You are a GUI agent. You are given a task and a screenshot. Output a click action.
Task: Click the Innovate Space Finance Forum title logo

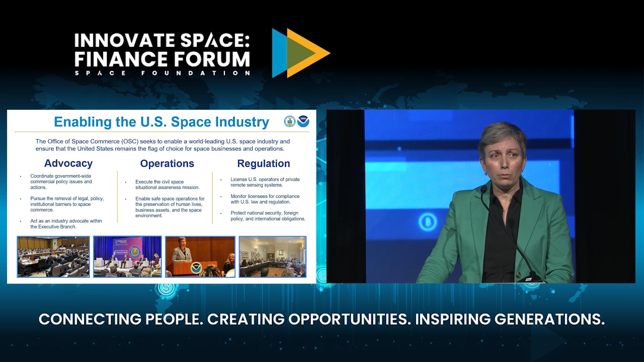tap(162, 54)
